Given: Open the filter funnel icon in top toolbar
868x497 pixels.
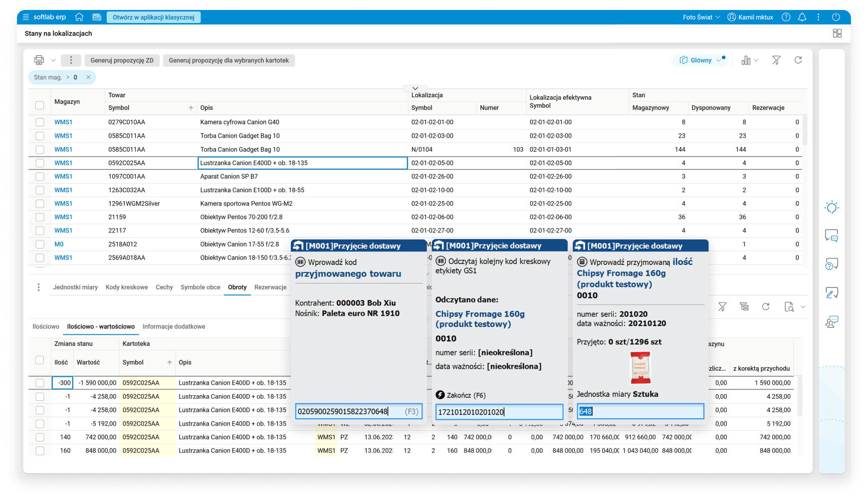Looking at the screenshot, I should 776,60.
